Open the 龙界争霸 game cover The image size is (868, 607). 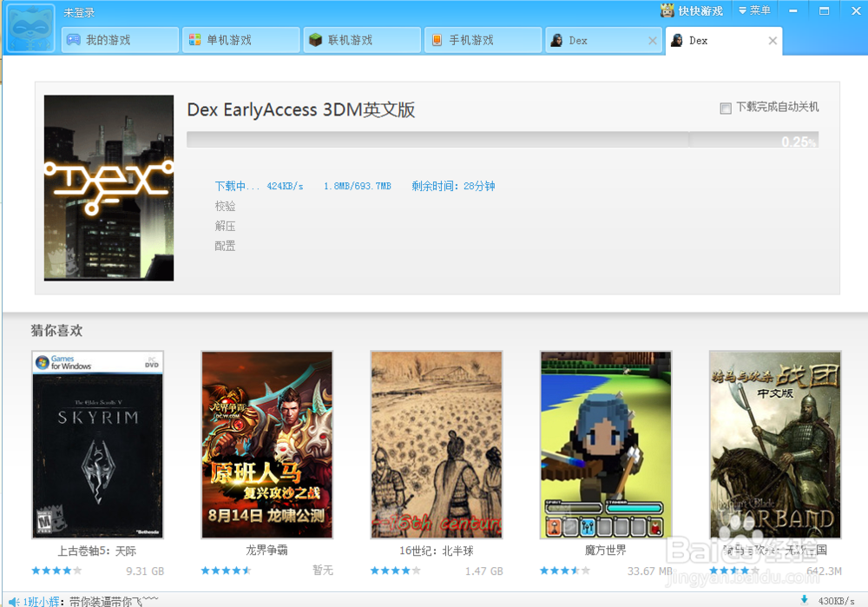266,445
